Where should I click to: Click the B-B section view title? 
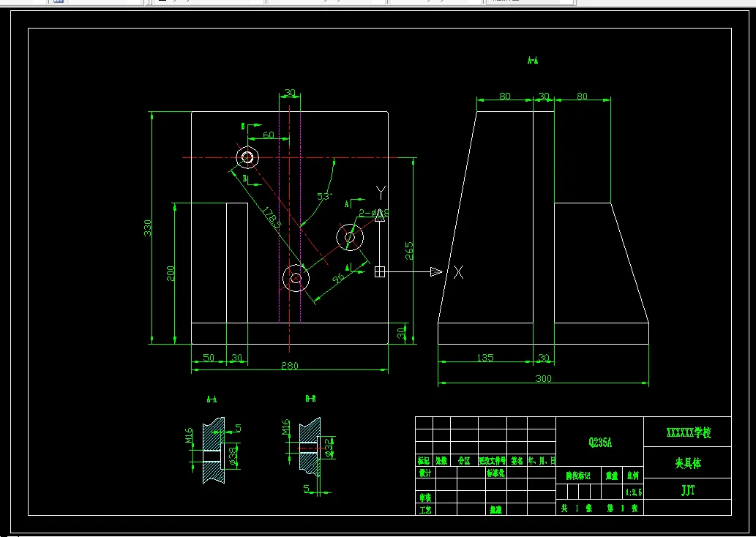click(310, 399)
